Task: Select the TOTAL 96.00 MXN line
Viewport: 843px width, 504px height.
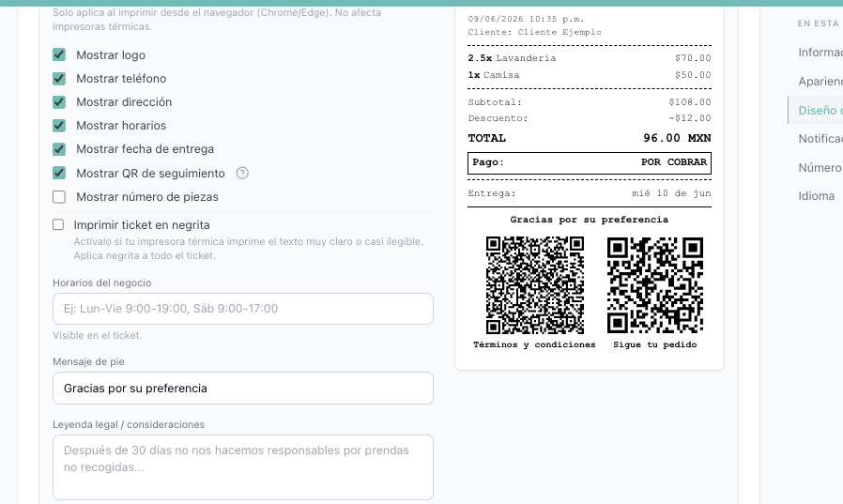Action: (590, 138)
